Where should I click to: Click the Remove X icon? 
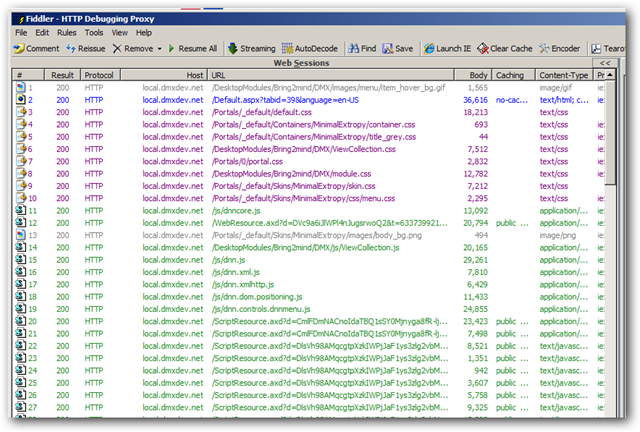tap(117, 49)
